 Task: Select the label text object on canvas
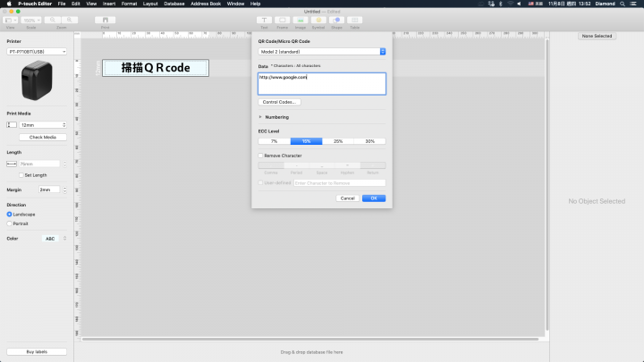coord(156,68)
